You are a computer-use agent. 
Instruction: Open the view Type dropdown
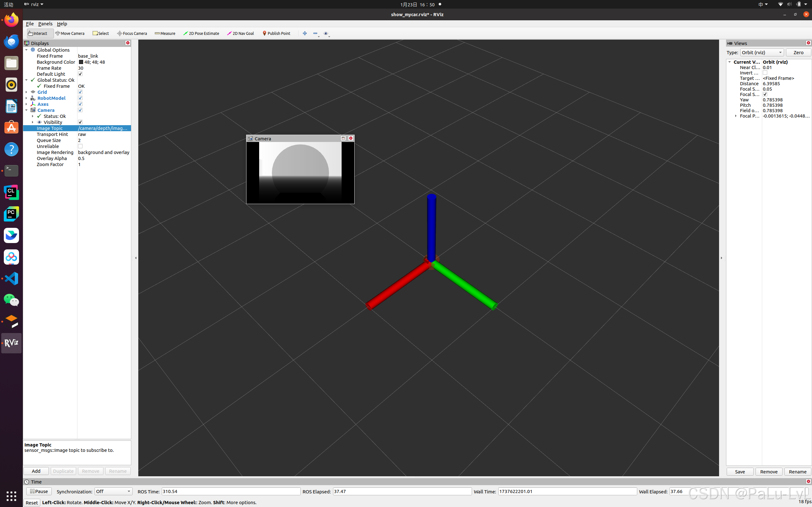click(762, 52)
